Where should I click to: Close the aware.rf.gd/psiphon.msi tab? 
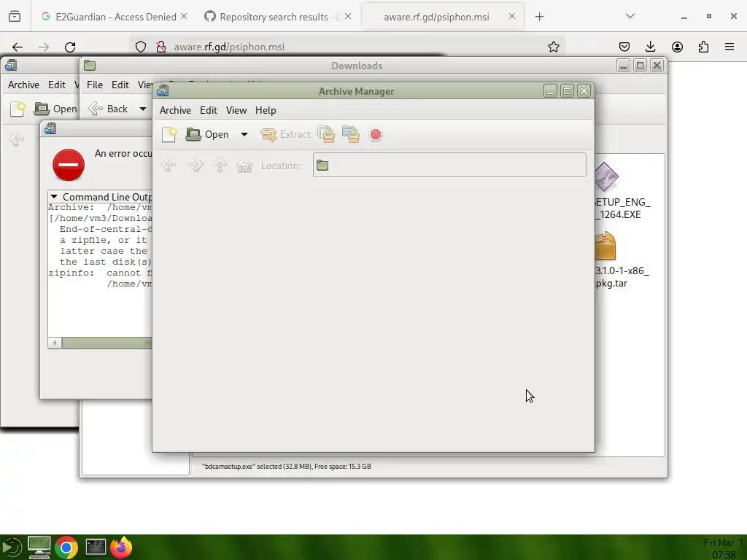pos(511,16)
